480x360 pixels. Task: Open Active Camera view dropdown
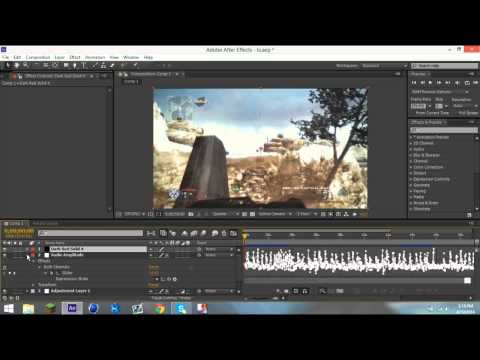click(x=275, y=214)
